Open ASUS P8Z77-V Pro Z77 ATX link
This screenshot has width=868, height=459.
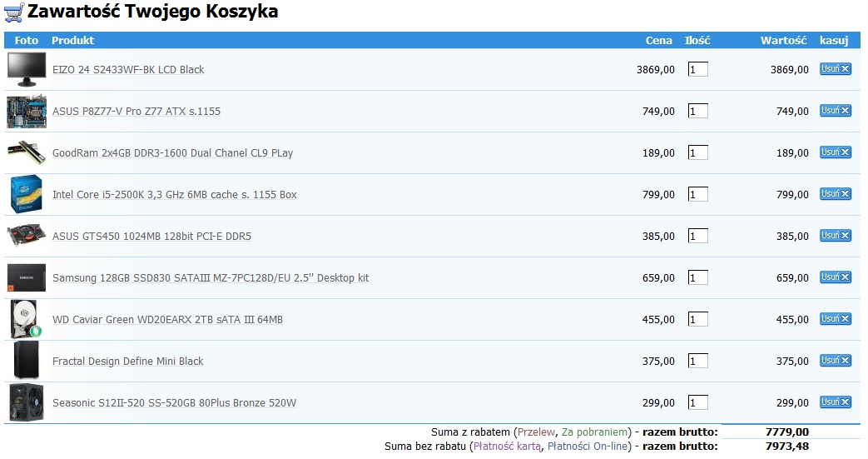[136, 112]
